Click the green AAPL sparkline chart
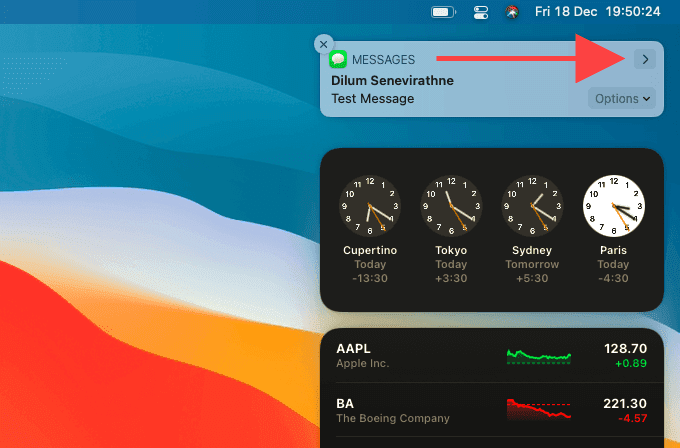The image size is (680, 448). [539, 355]
